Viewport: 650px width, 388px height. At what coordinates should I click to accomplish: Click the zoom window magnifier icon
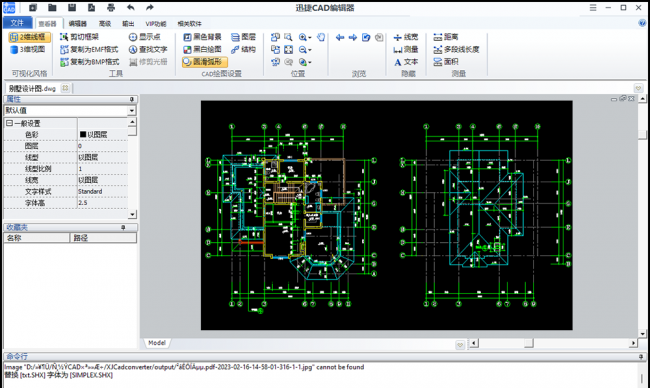(288, 37)
